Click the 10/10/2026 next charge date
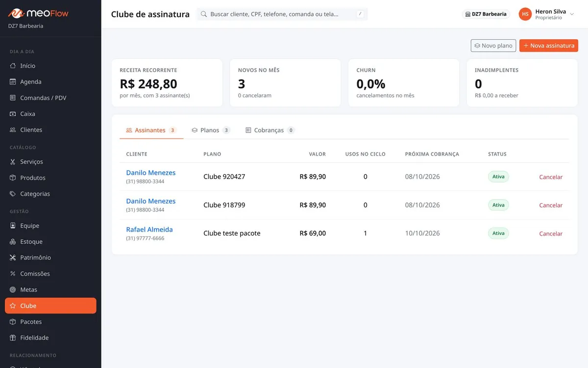This screenshot has width=588, height=368. click(422, 234)
